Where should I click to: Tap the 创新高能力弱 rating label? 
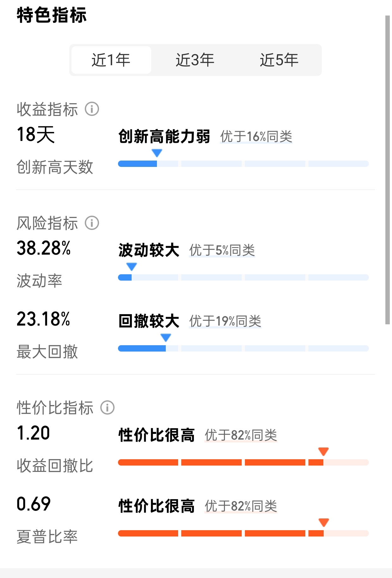164,137
